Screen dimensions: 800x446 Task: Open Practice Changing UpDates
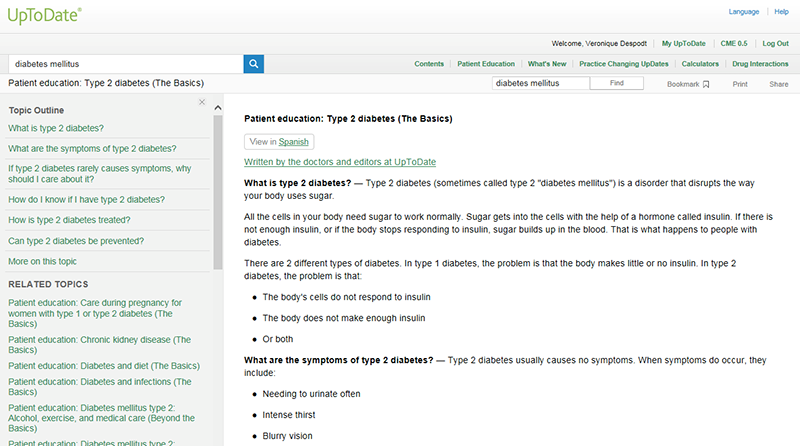click(623, 64)
